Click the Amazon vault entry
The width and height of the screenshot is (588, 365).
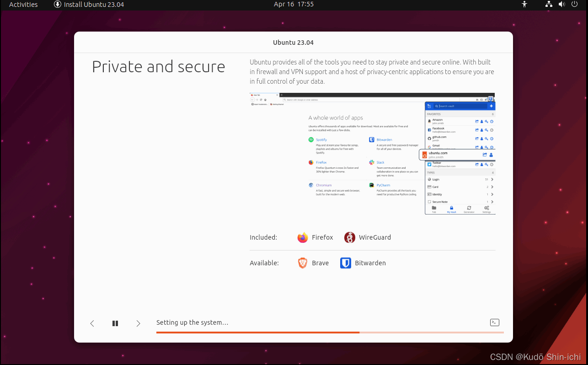(x=460, y=121)
